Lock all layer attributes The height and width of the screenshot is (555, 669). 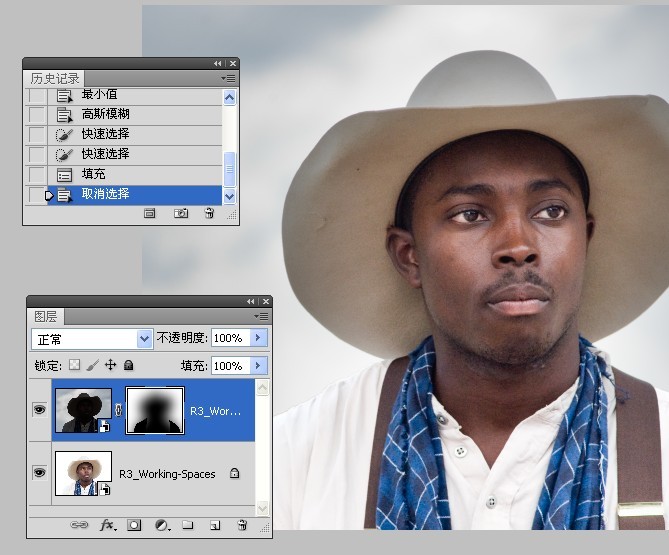[128, 365]
